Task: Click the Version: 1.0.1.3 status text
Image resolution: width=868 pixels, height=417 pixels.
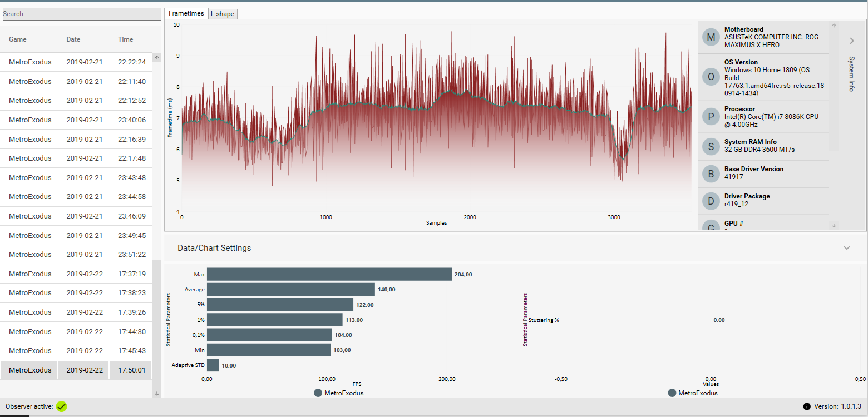Action: 837,406
